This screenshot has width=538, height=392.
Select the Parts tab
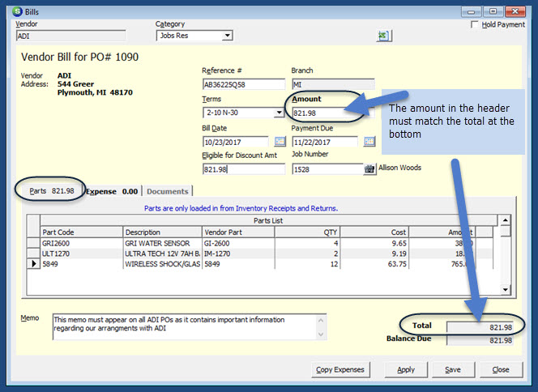pos(52,191)
